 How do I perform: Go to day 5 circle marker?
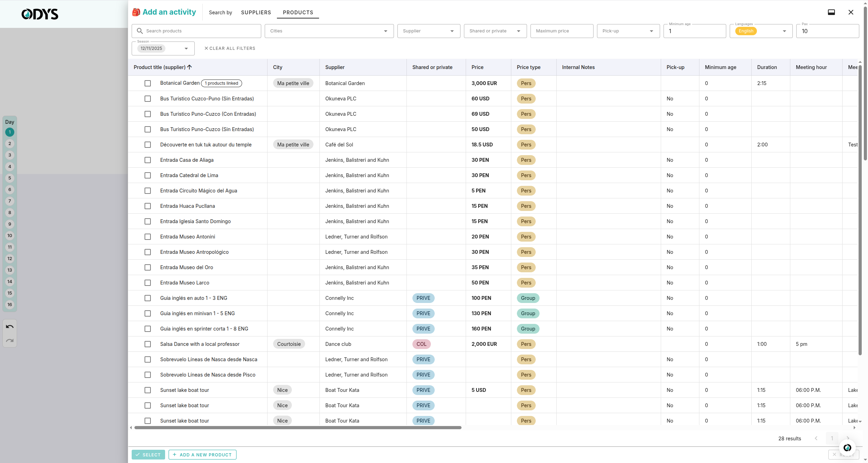coord(10,178)
